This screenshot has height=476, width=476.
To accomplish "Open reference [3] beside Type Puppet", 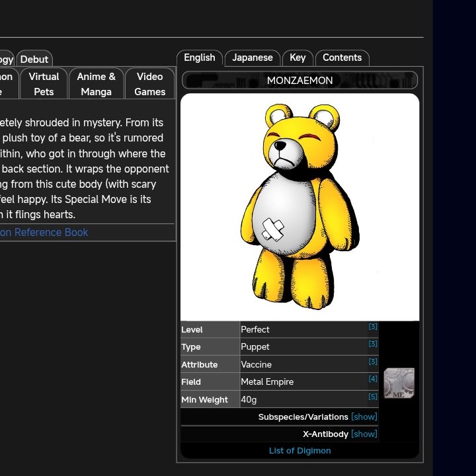I will (373, 344).
